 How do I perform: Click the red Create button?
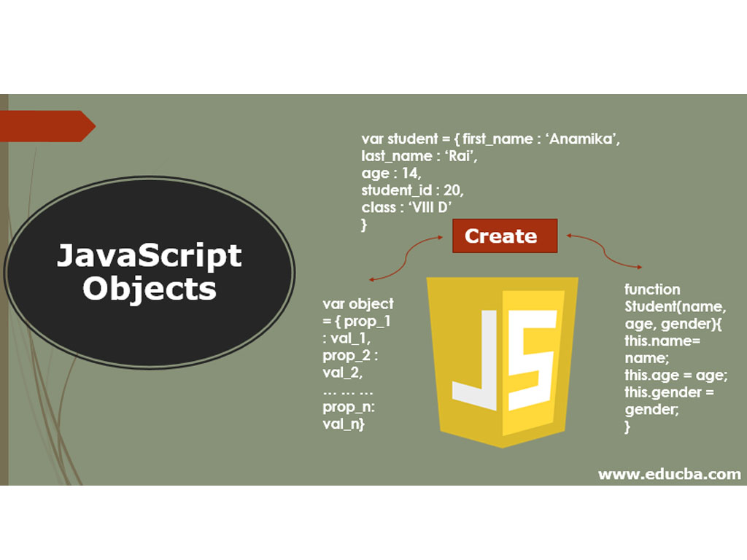point(504,236)
